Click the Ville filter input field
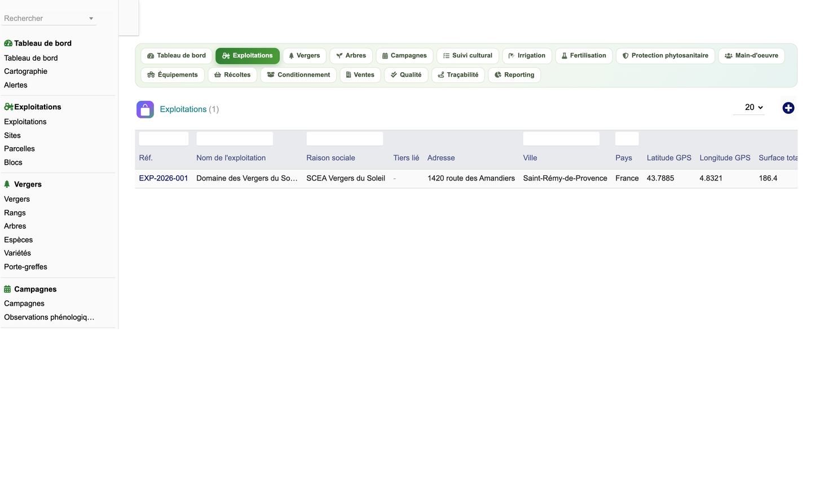This screenshot has width=815, height=504. (x=561, y=139)
